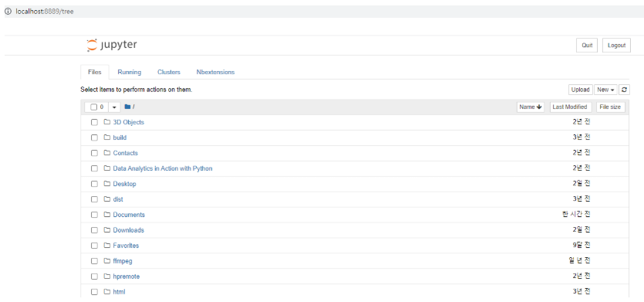
Task: Click the folder icon next to ffmpeg
Action: (107, 261)
